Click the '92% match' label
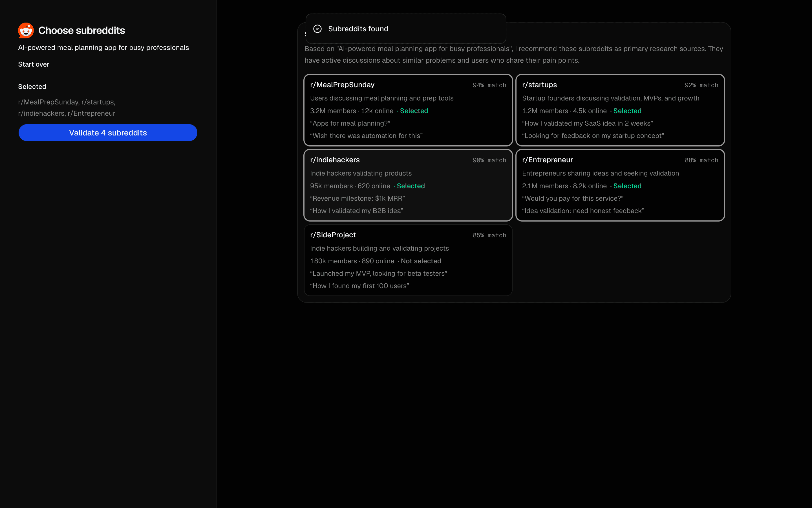The image size is (812, 508). (701, 85)
